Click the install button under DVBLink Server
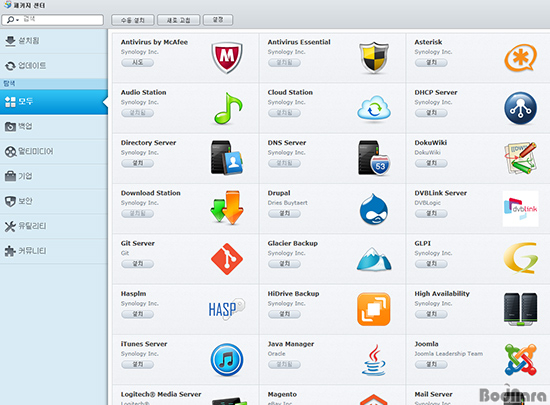 point(431,214)
